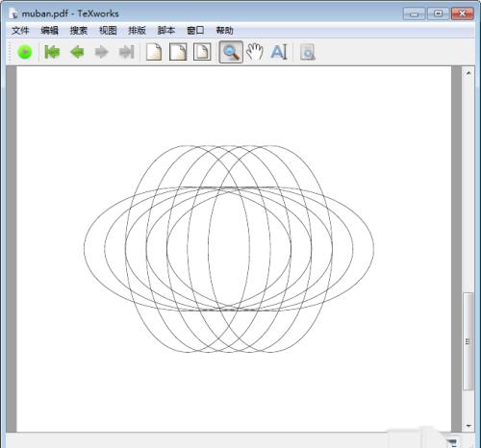The image size is (481, 448).
Task: Click the vertical scrollbar up arrow
Action: point(468,73)
